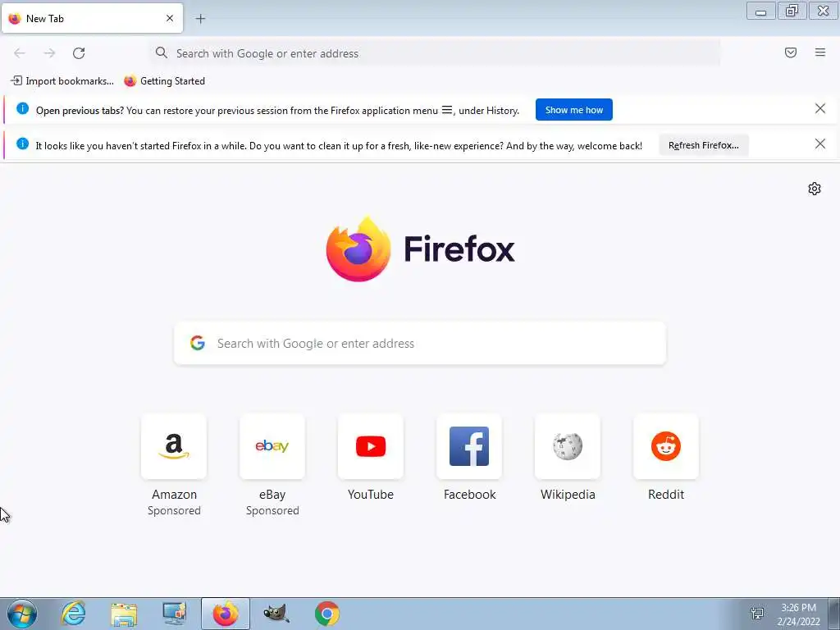Dismiss the Refresh Firefox notification

[x=820, y=144]
